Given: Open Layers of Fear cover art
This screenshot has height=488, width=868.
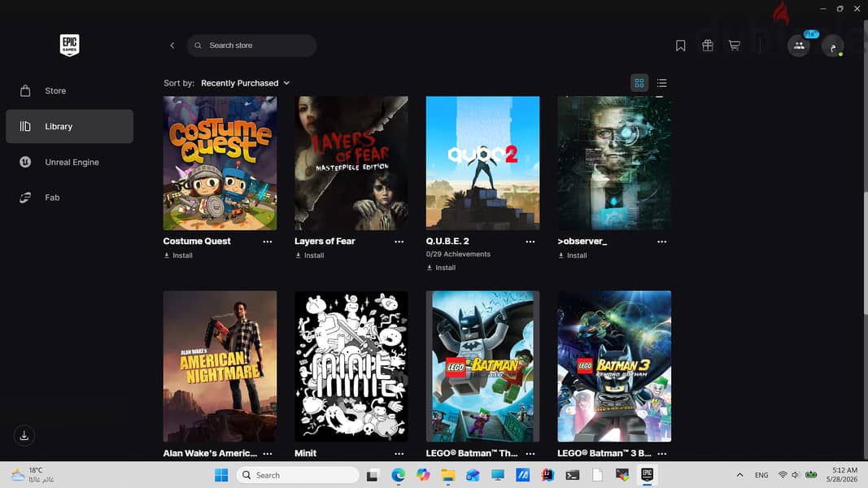Looking at the screenshot, I should tap(351, 163).
